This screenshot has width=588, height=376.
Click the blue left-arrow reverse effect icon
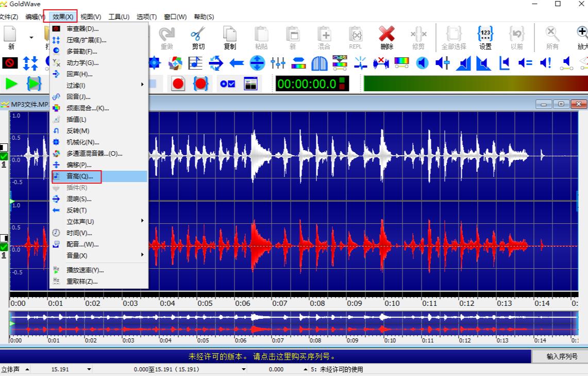click(x=237, y=63)
